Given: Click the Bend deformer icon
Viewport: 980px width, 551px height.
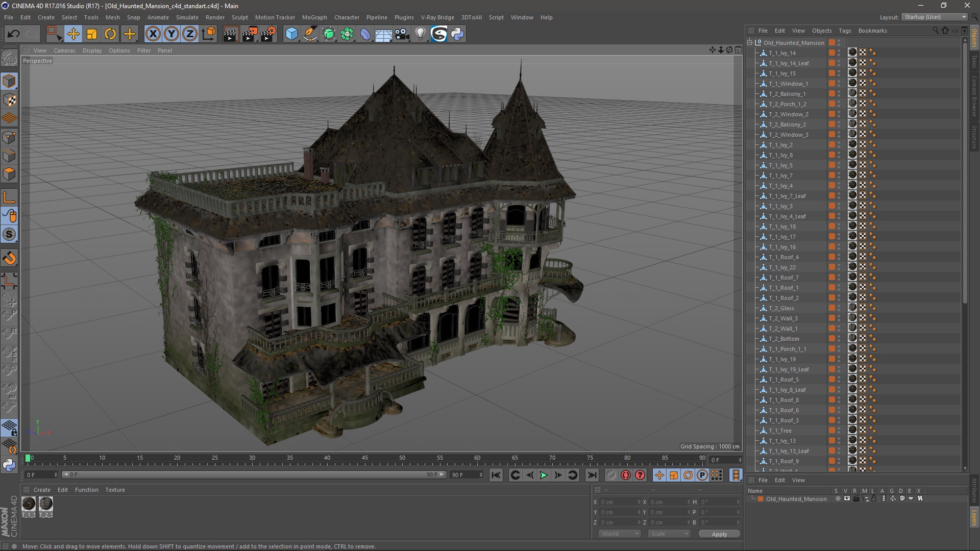Looking at the screenshot, I should [365, 34].
